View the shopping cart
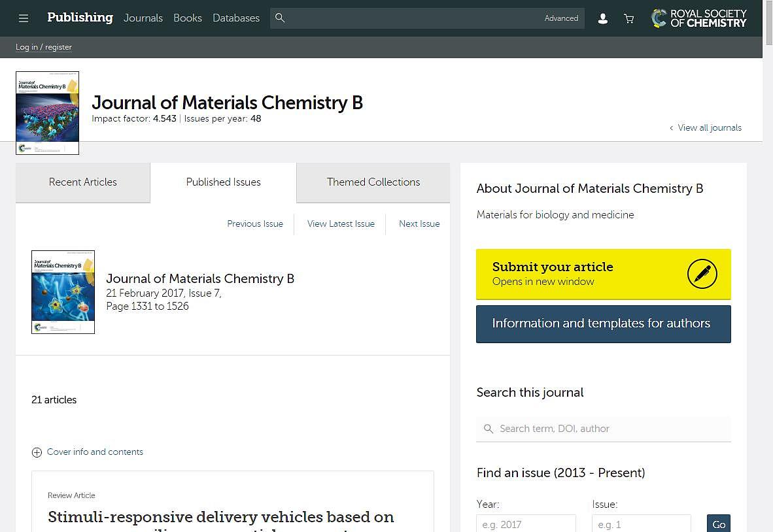The height and width of the screenshot is (532, 773). tap(628, 18)
